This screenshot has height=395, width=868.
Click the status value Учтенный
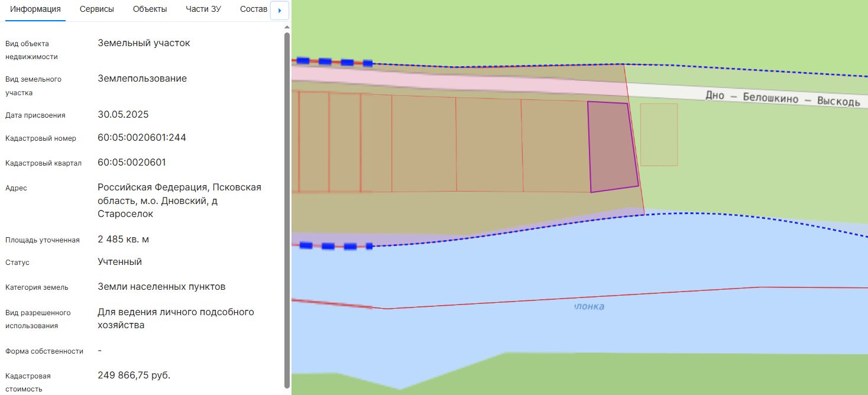(119, 262)
